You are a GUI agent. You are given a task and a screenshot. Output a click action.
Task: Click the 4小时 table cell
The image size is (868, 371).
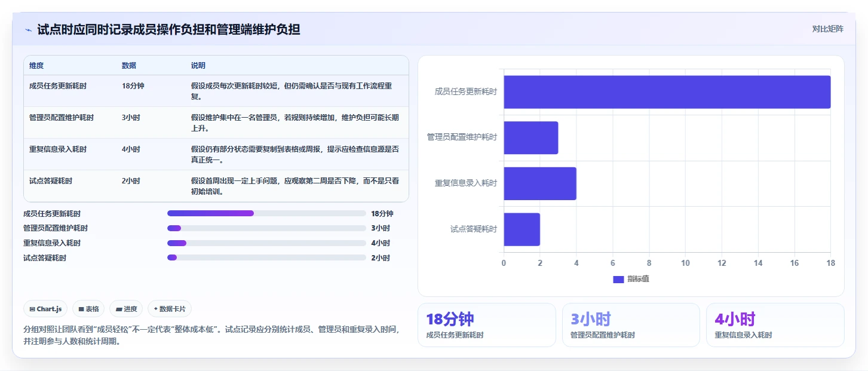coord(131,149)
